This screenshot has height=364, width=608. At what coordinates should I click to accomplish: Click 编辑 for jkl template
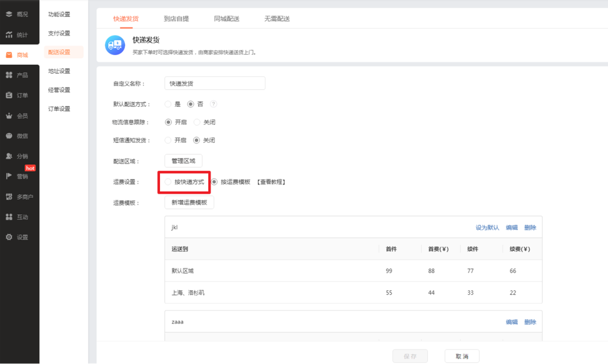512,227
